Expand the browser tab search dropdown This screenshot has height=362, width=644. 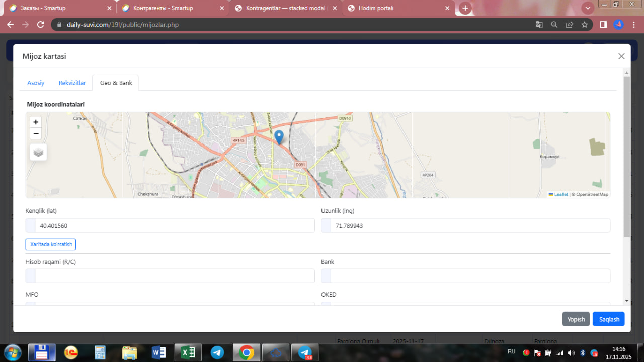pyautogui.click(x=588, y=8)
